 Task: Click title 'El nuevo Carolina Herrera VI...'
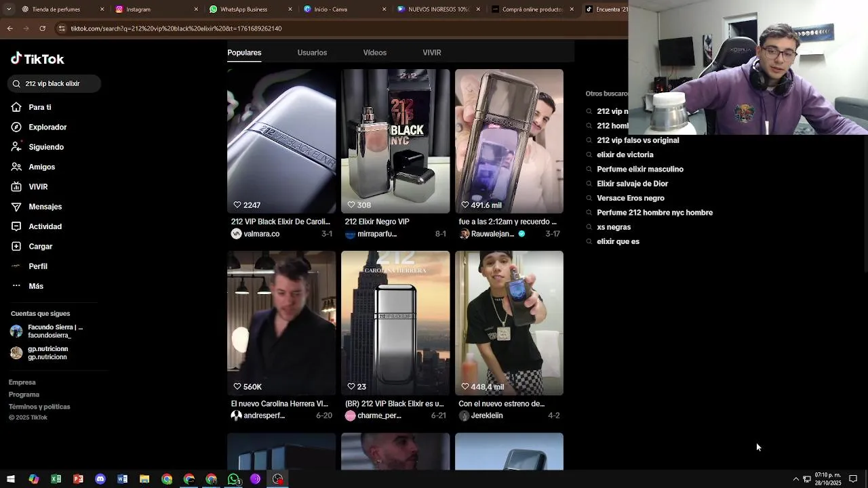pos(279,404)
